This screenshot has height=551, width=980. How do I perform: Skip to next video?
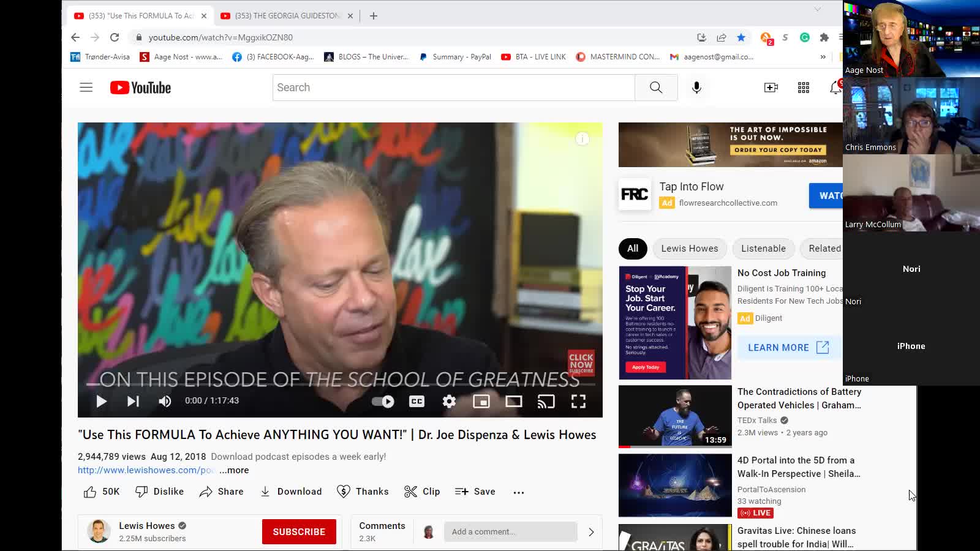coord(133,401)
